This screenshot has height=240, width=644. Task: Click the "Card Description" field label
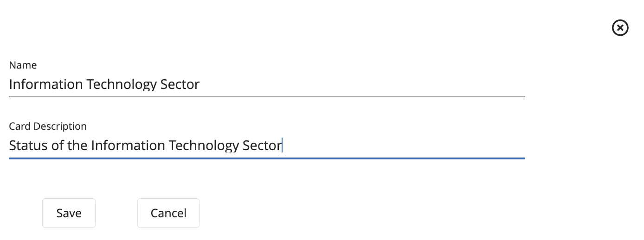pos(48,126)
